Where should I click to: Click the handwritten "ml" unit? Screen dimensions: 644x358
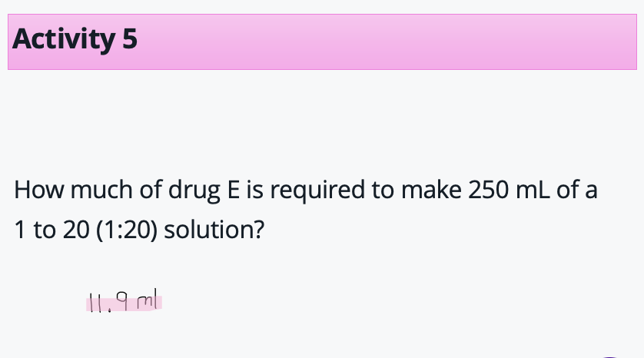click(147, 302)
